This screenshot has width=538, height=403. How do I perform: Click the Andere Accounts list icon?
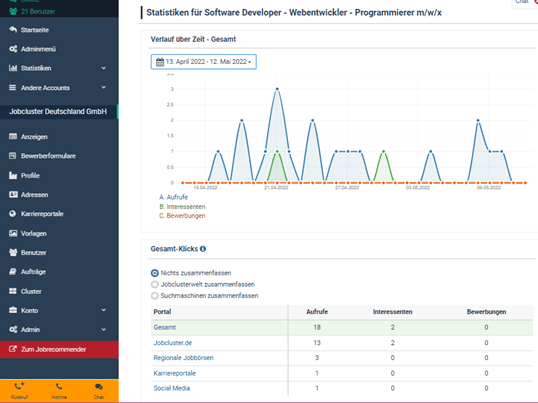coord(13,87)
